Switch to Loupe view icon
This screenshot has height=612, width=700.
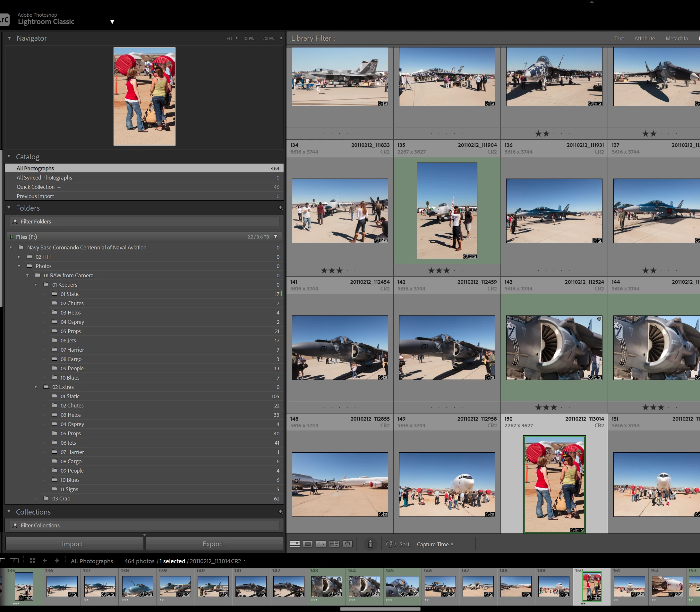(308, 544)
